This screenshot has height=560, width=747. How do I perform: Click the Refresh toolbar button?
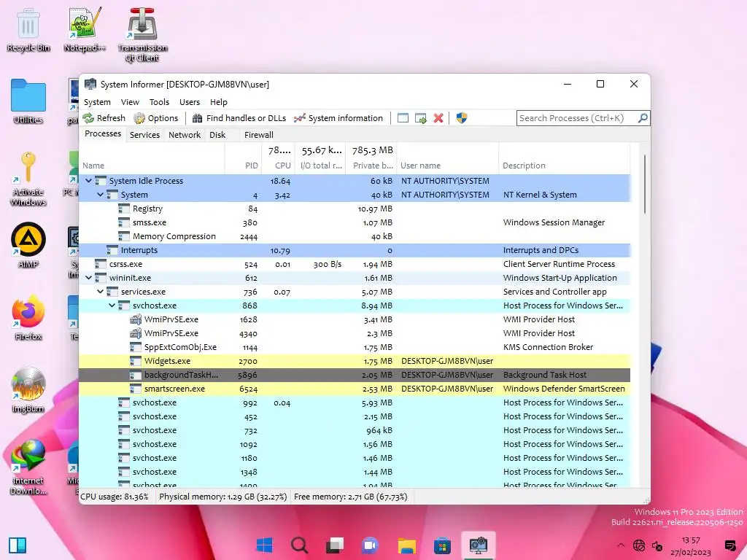point(104,118)
